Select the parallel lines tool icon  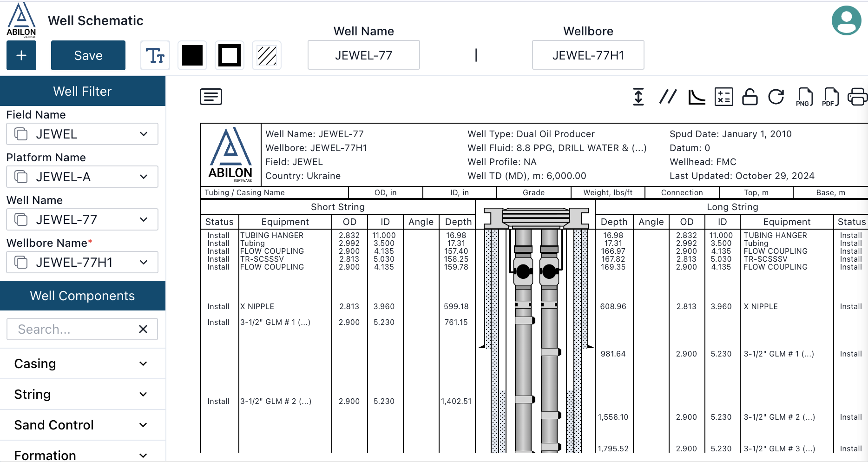pos(668,97)
